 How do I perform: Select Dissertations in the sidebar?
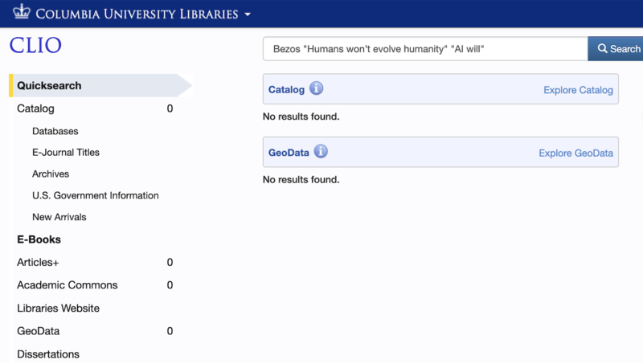click(x=48, y=354)
